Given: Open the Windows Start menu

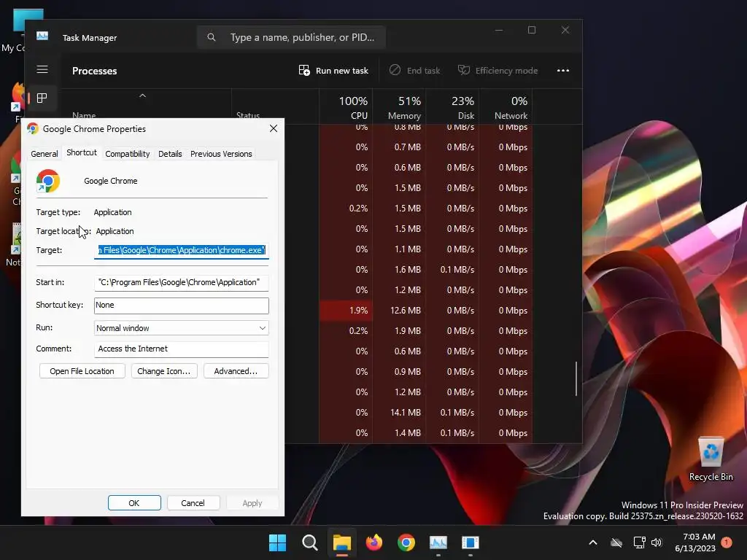Looking at the screenshot, I should [277, 542].
